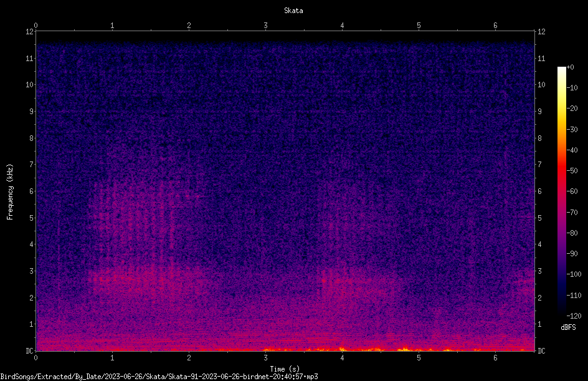Click the "4" label on the top time axis
This screenshot has height=381, width=588.
click(342, 26)
